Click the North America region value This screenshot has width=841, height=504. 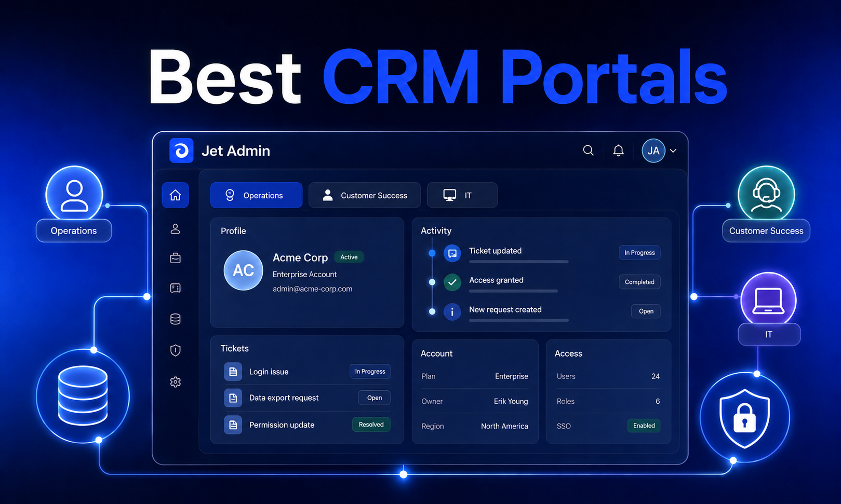504,426
